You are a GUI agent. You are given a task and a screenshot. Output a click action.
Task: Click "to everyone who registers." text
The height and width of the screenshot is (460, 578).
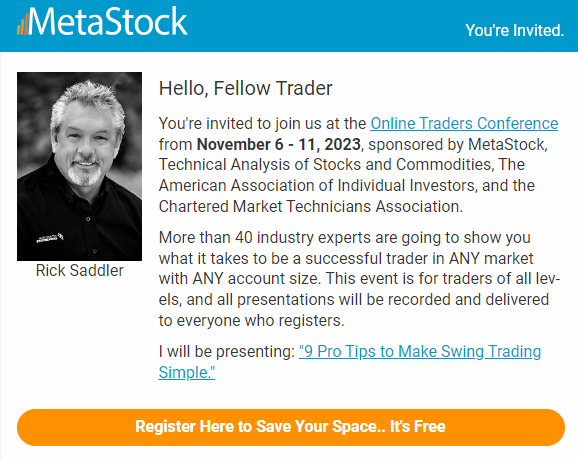click(252, 321)
